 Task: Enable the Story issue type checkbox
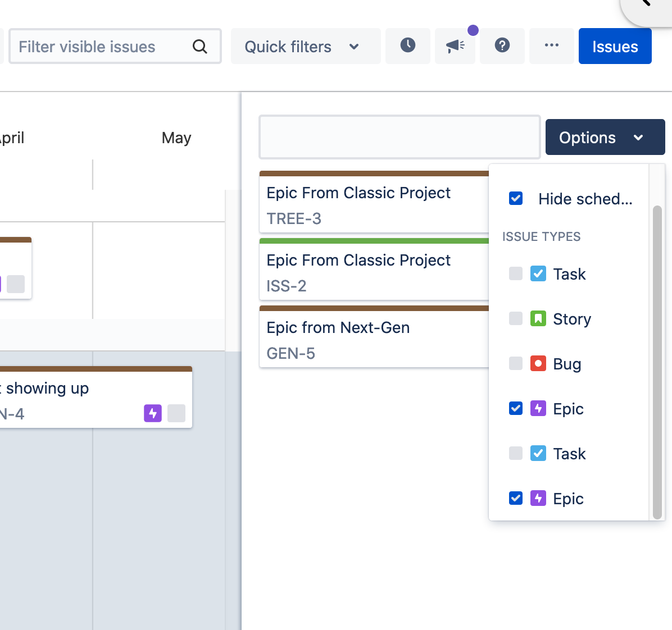tap(515, 319)
